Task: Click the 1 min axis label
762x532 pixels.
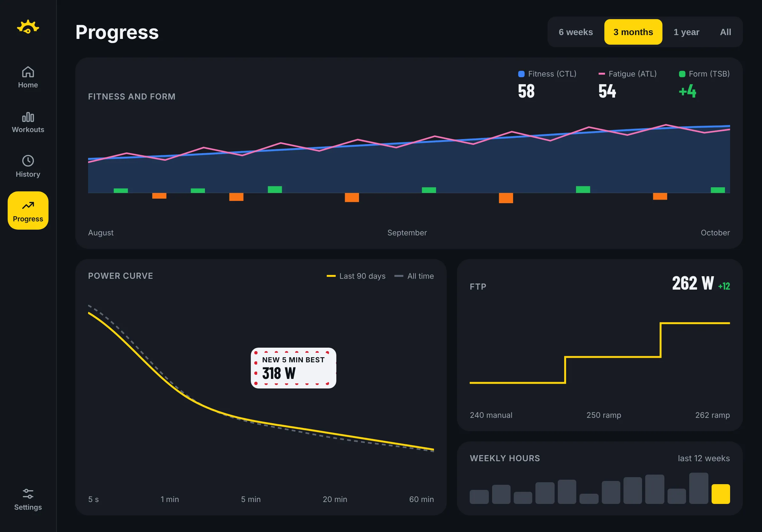Action: (x=169, y=499)
